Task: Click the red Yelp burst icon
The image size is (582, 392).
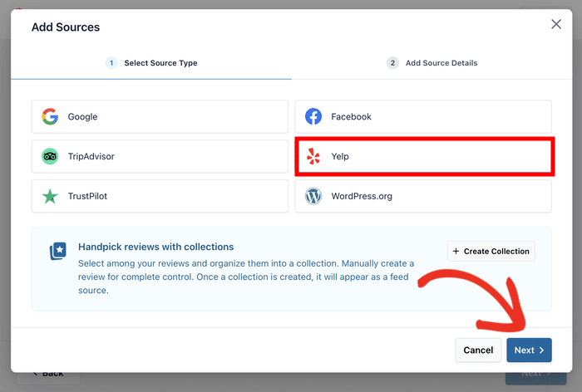Action: pyautogui.click(x=313, y=157)
